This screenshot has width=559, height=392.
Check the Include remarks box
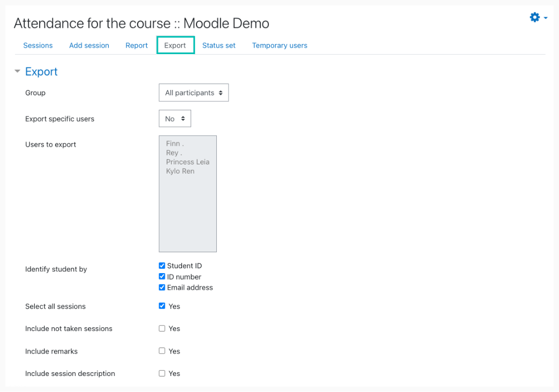click(x=162, y=351)
